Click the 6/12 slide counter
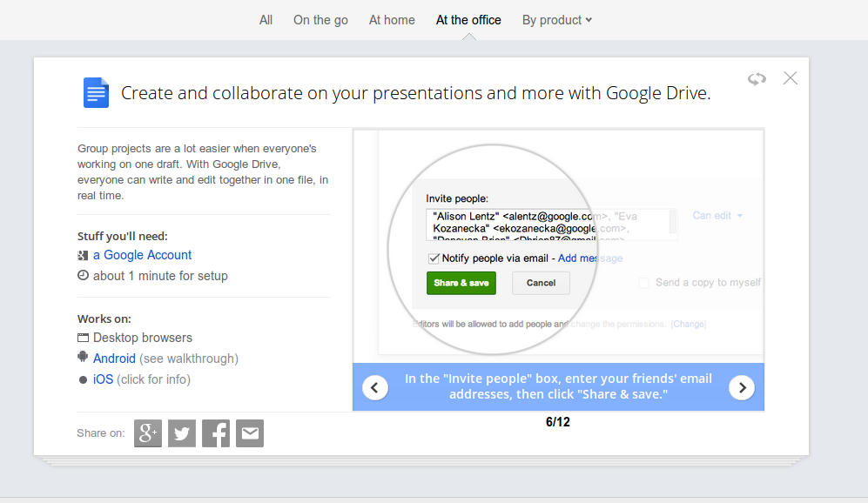 [557, 422]
